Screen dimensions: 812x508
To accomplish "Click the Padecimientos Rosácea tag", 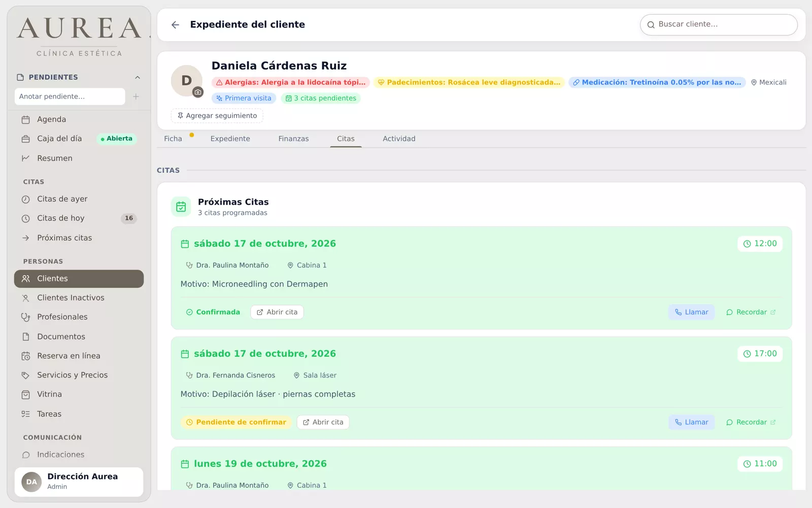I will [469, 82].
